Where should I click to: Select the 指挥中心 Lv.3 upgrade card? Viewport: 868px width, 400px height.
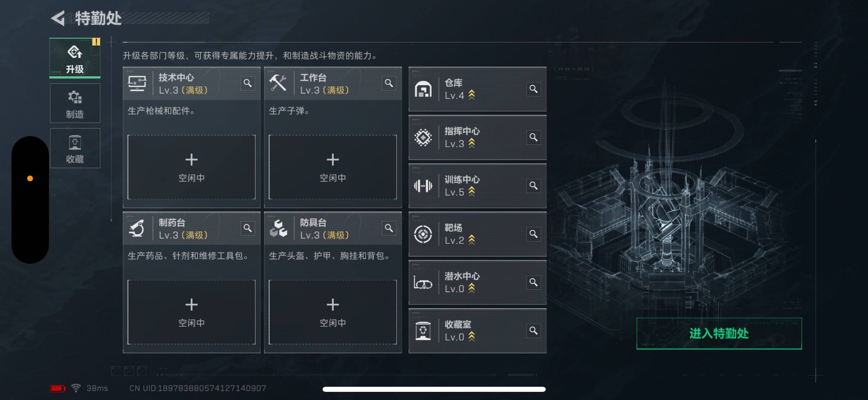(x=477, y=137)
